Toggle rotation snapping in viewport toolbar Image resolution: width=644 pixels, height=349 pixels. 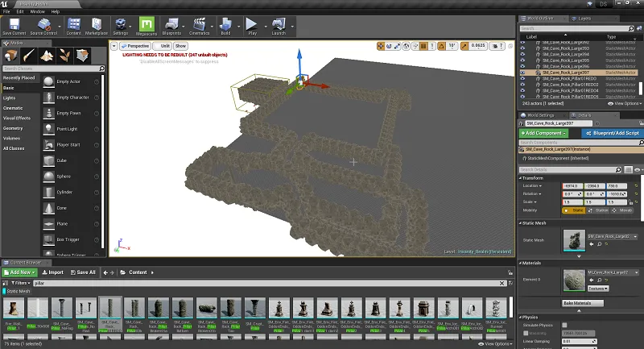point(441,46)
